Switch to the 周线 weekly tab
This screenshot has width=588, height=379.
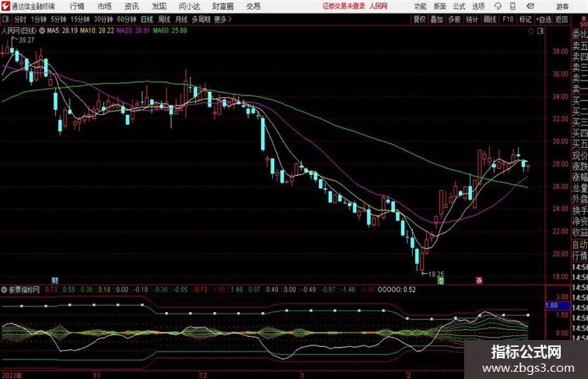coord(164,19)
